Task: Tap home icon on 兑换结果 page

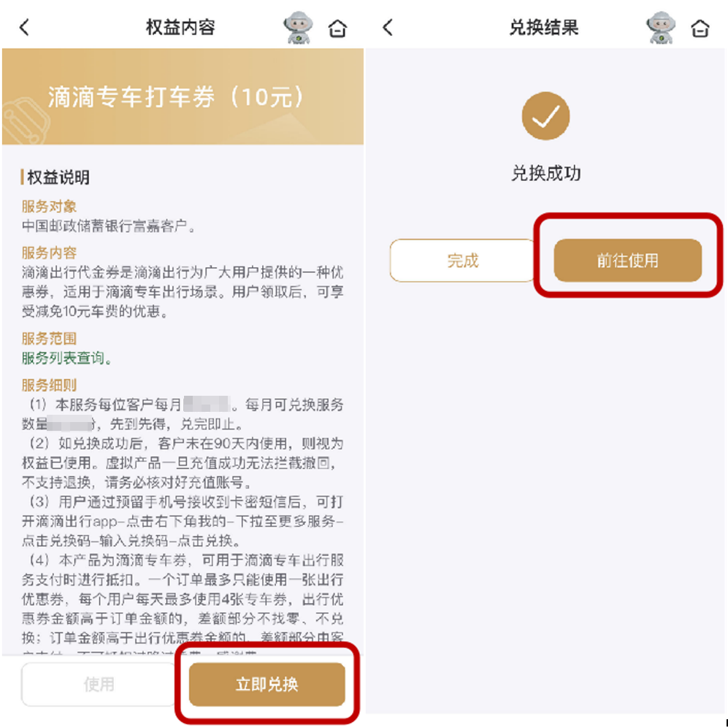Action: 700,28
